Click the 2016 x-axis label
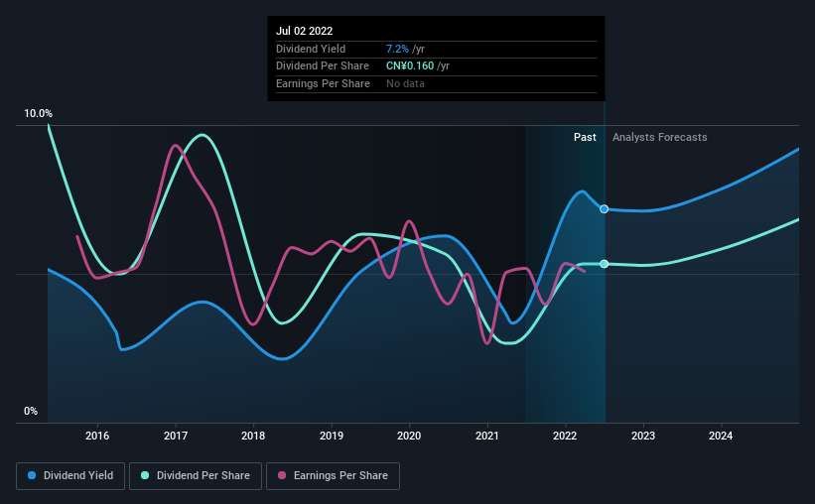This screenshot has height=504, width=815. pyautogui.click(x=97, y=436)
